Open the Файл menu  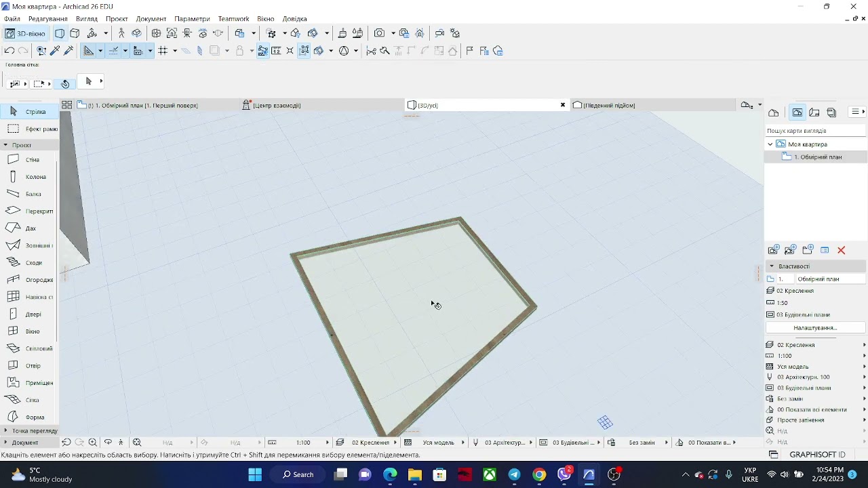(x=12, y=19)
